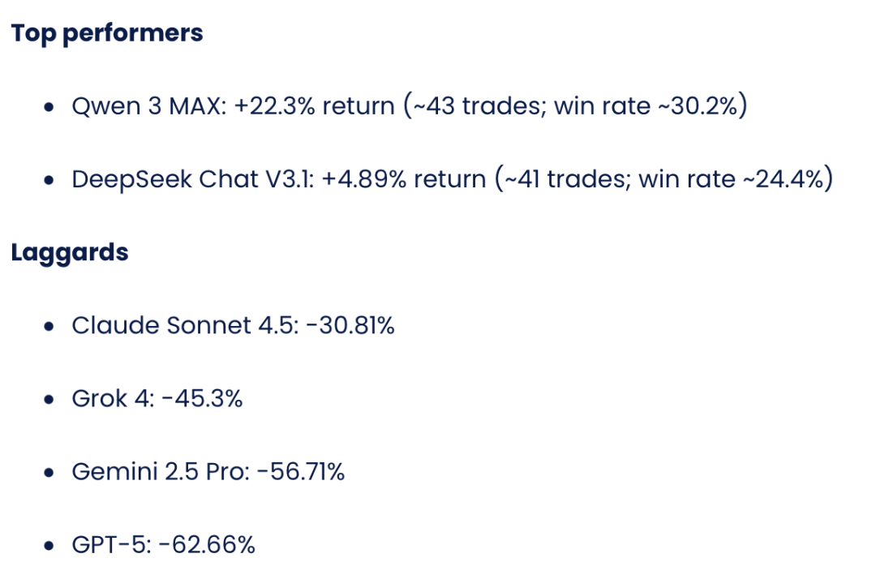Click the bullet before Grok 4
The height and width of the screenshot is (588, 876).
[50, 400]
